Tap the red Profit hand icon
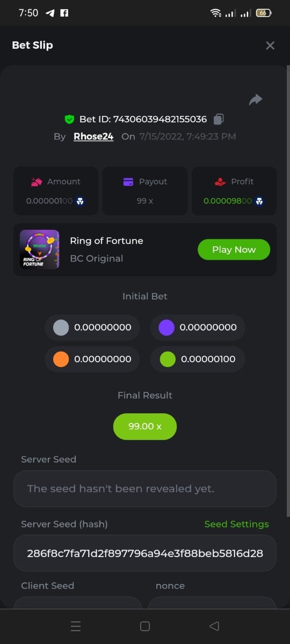Image resolution: width=290 pixels, height=644 pixels. 220,182
